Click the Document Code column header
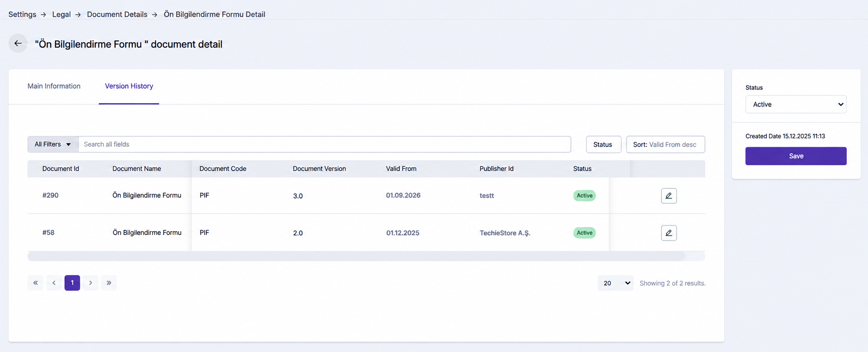This screenshot has height=352, width=868. click(x=223, y=169)
